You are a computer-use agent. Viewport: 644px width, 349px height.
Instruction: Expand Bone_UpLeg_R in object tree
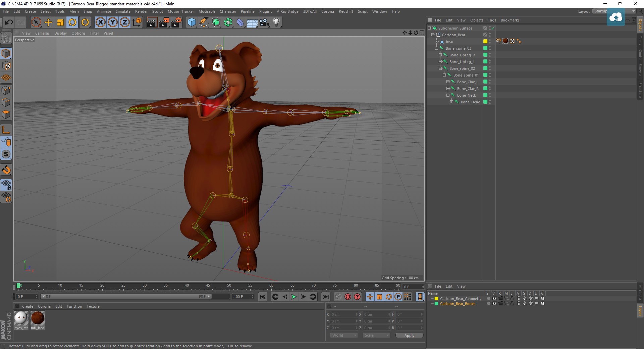[x=440, y=55]
